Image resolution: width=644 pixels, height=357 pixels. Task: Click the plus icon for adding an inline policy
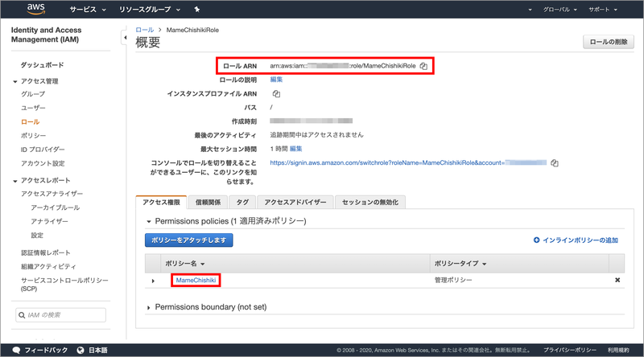tap(536, 240)
